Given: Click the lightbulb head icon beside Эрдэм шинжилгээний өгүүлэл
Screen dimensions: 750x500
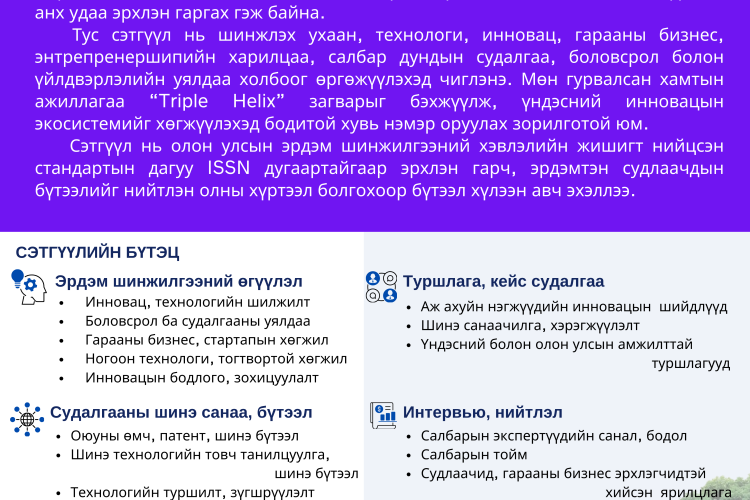Looking at the screenshot, I should (x=29, y=286).
